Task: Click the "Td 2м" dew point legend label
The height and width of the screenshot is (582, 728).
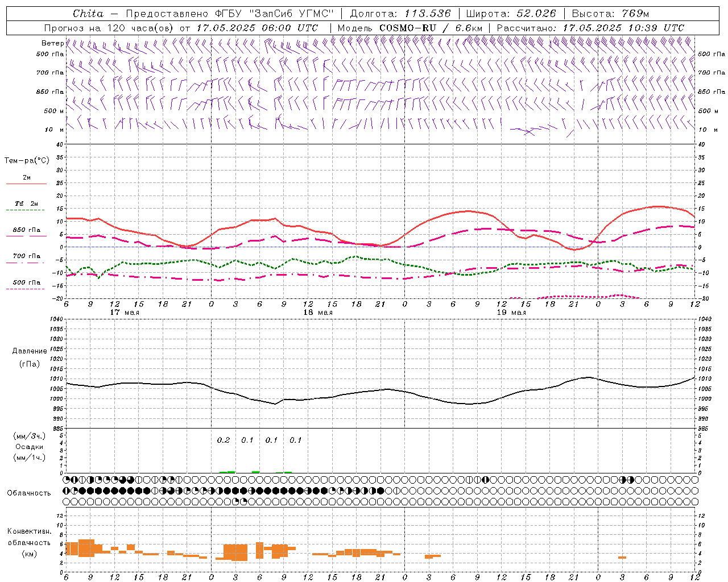Action: (x=27, y=203)
